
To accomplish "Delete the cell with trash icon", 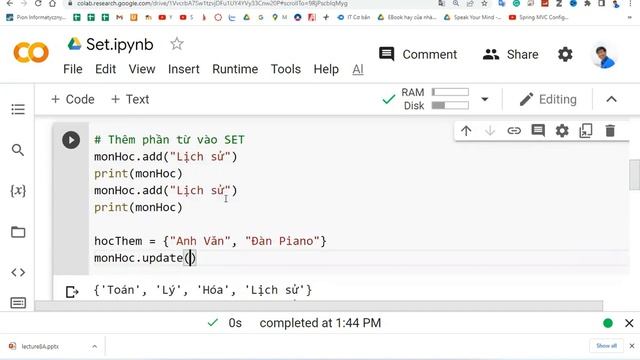I will pyautogui.click(x=610, y=131).
